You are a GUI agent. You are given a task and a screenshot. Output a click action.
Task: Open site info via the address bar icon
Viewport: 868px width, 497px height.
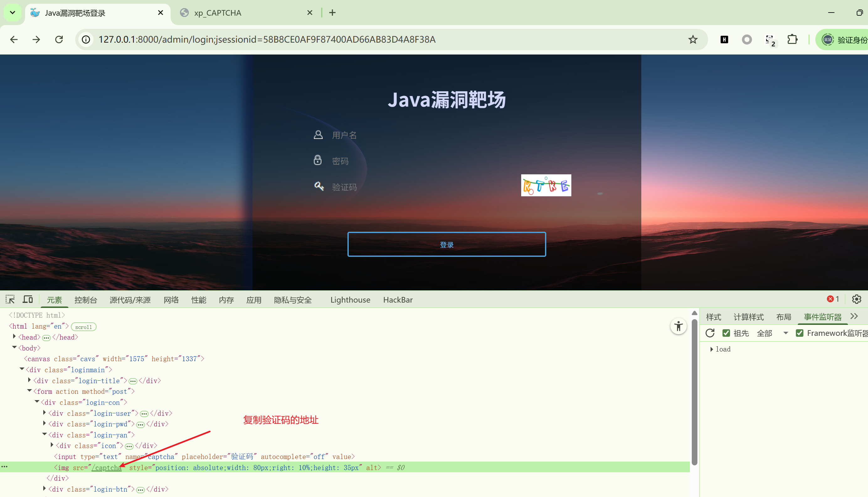[86, 39]
